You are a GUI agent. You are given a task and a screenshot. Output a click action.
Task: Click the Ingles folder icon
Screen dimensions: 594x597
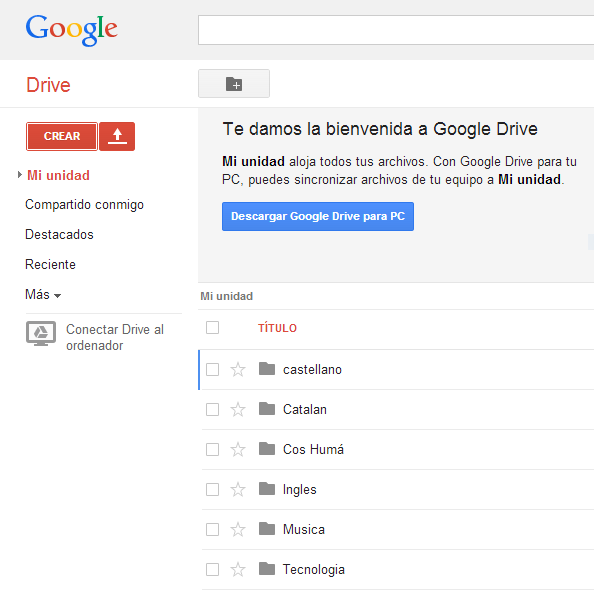pyautogui.click(x=267, y=488)
